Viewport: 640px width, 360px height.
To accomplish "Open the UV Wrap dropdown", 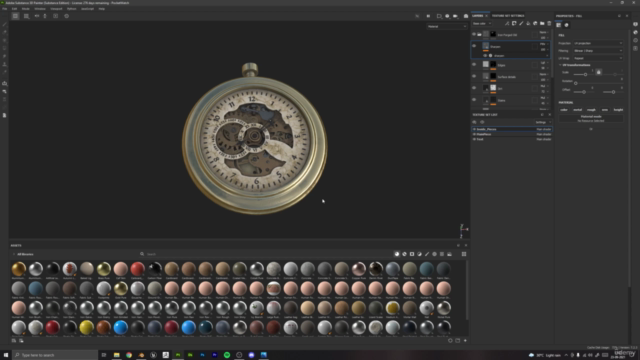I will [598, 58].
